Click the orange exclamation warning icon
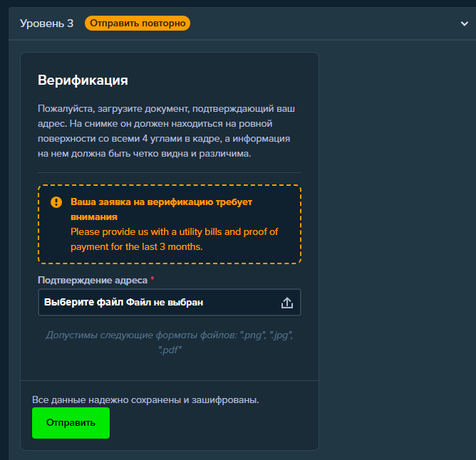 click(56, 202)
